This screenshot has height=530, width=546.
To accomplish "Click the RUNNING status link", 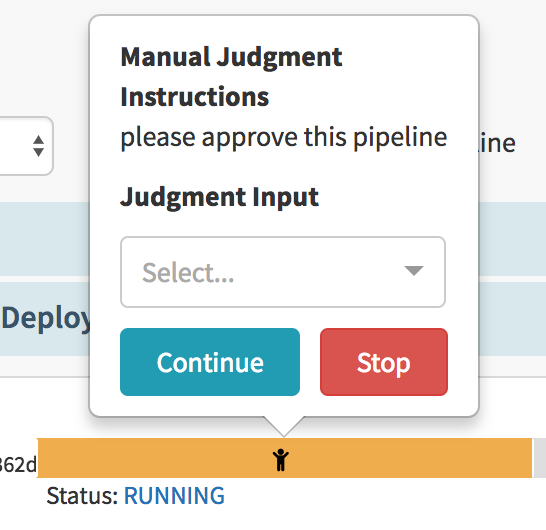I will (x=174, y=496).
